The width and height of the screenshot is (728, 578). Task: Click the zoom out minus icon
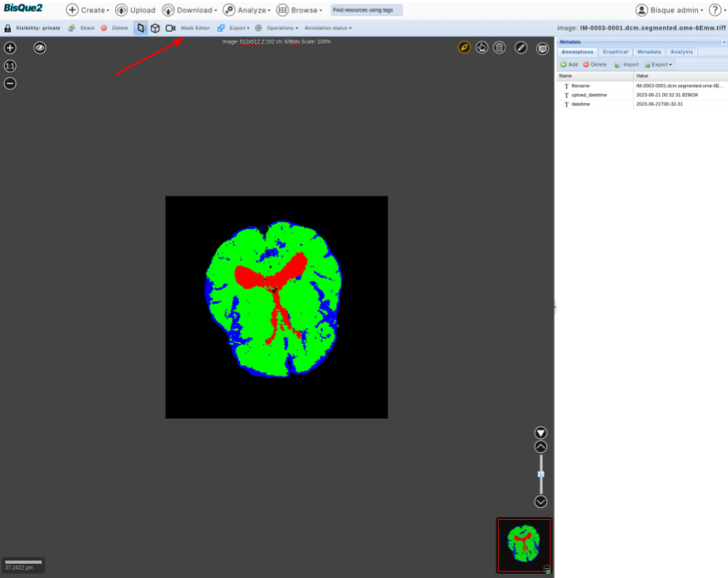pyautogui.click(x=10, y=83)
